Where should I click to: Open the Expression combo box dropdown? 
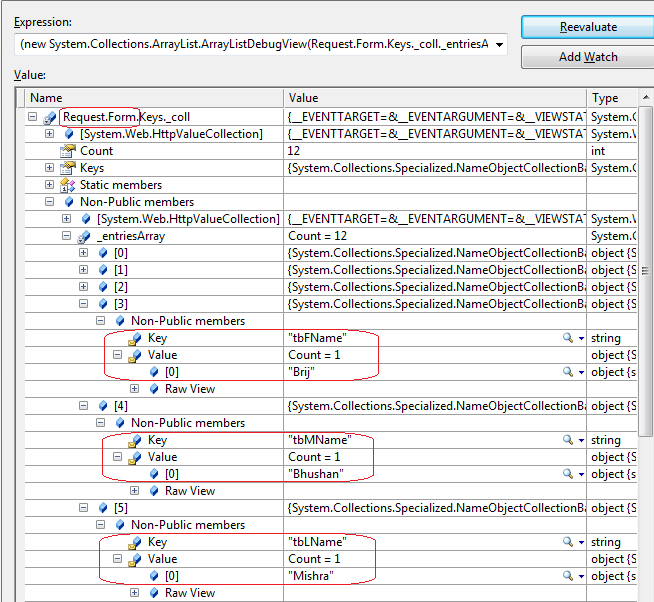click(x=499, y=45)
